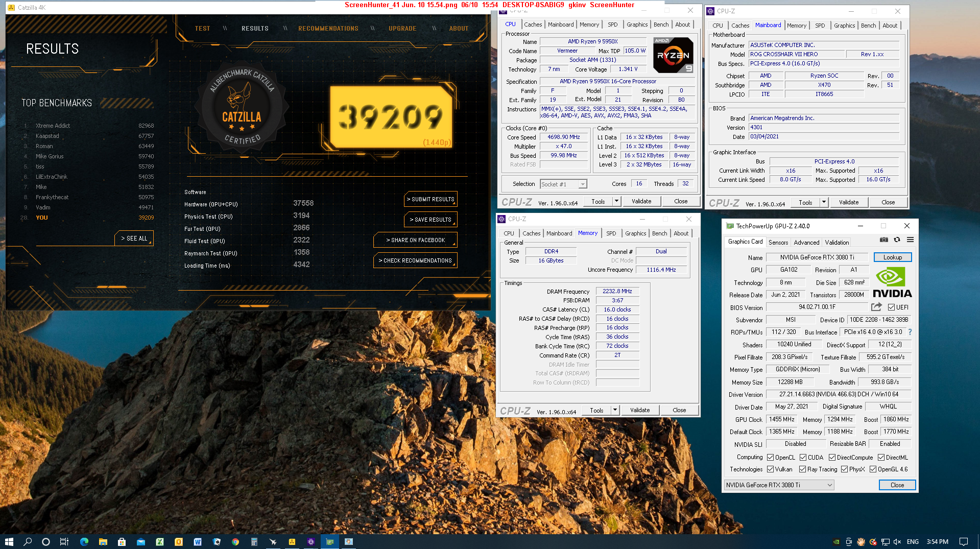Image resolution: width=980 pixels, height=549 pixels.
Task: Open the Upgrade tab in Catzilla
Action: 402,29
